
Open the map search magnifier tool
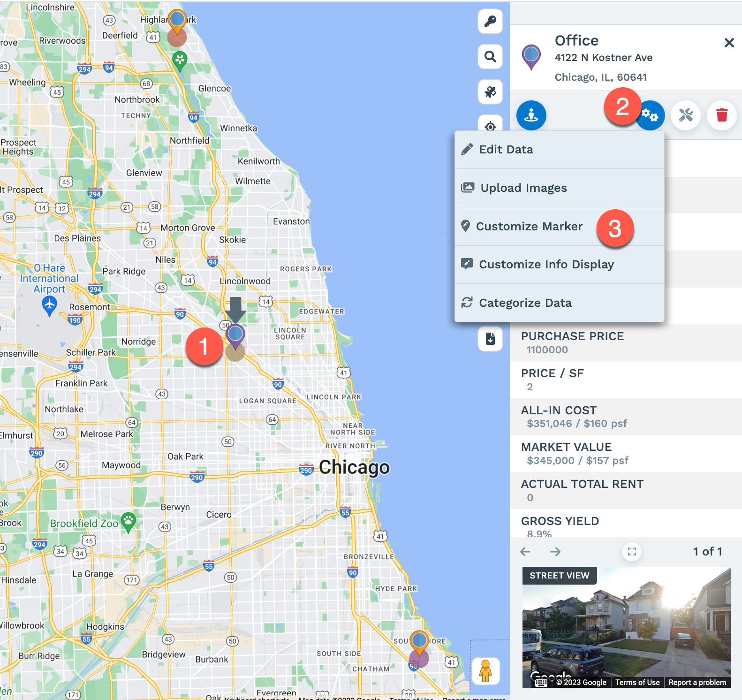click(490, 56)
